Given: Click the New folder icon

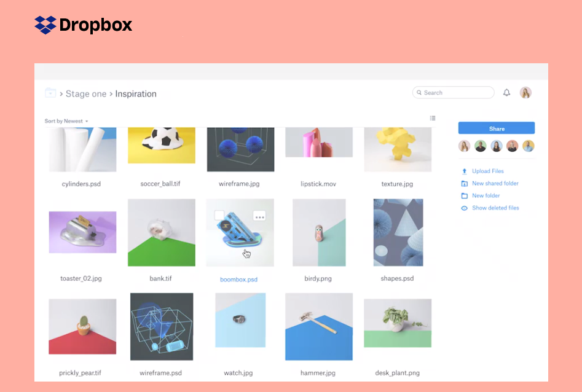Looking at the screenshot, I should tap(465, 196).
